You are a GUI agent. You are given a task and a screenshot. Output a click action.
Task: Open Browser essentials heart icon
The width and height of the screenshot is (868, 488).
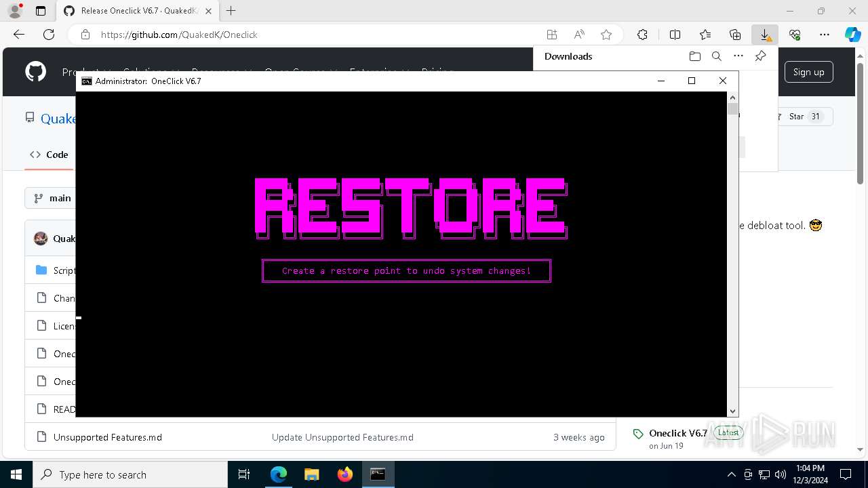pyautogui.click(x=795, y=35)
